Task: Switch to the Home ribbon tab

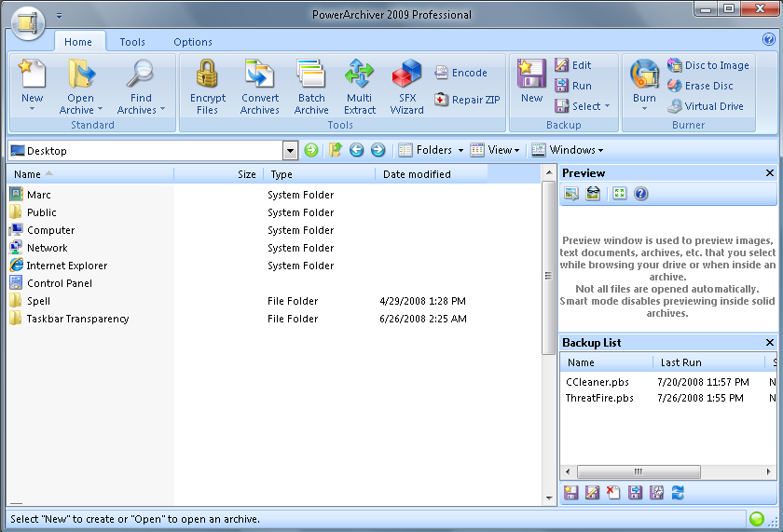Action: click(x=78, y=42)
